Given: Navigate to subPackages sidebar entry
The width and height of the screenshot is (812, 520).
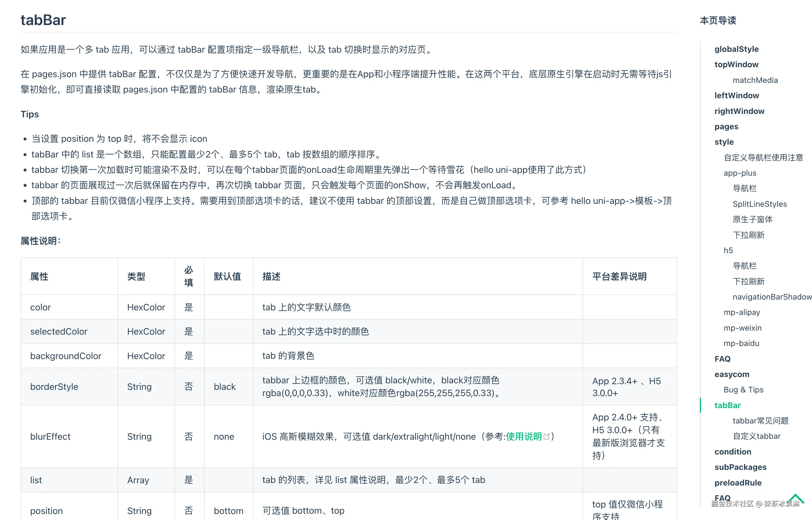Looking at the screenshot, I should [740, 467].
